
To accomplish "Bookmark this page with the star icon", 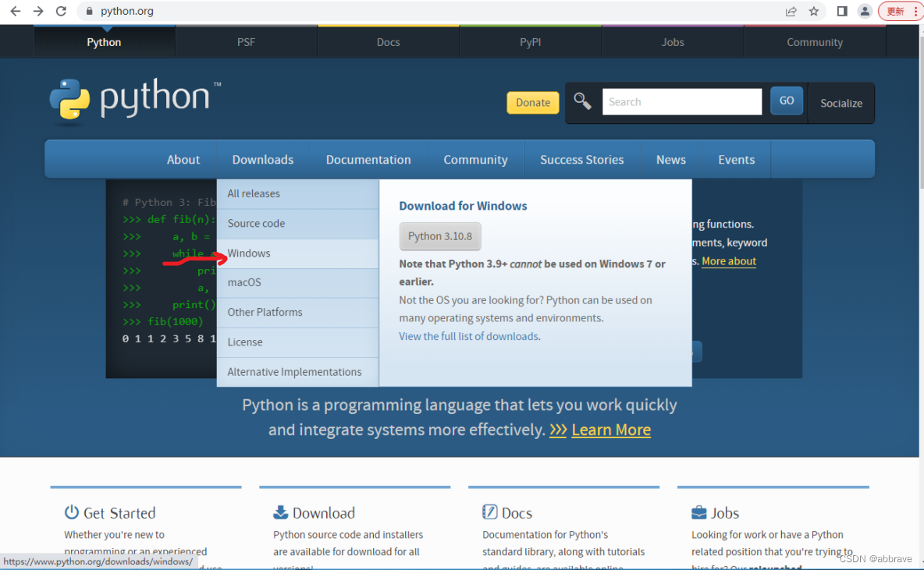I will click(x=814, y=11).
